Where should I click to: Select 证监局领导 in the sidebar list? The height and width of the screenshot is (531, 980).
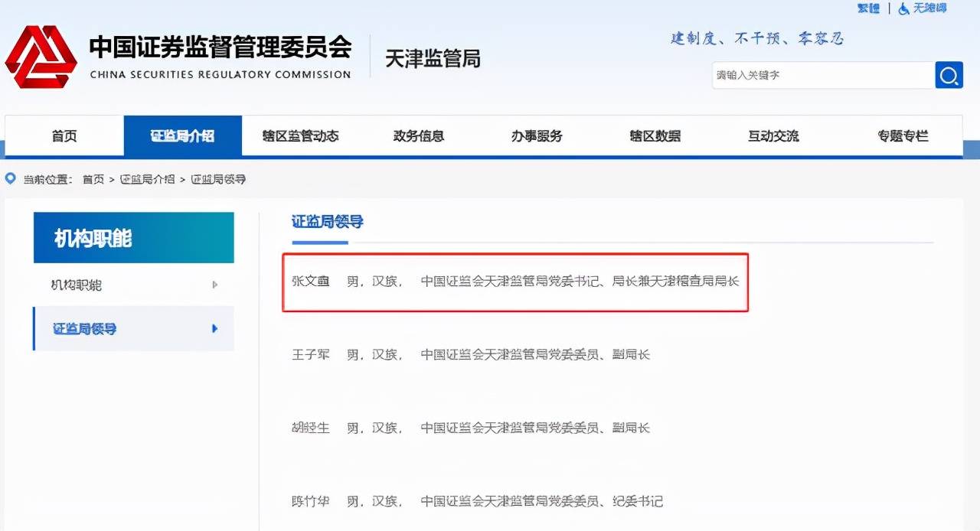[x=133, y=328]
